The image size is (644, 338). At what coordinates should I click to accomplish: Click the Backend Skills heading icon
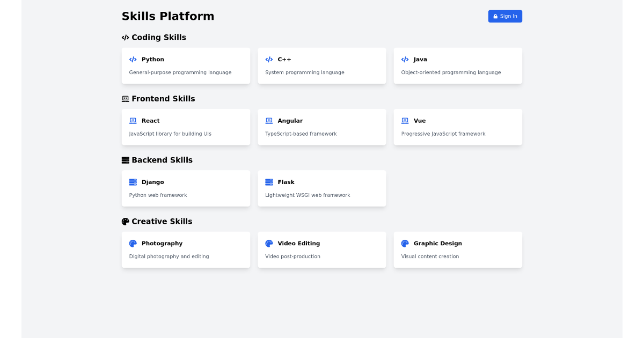pos(126,160)
